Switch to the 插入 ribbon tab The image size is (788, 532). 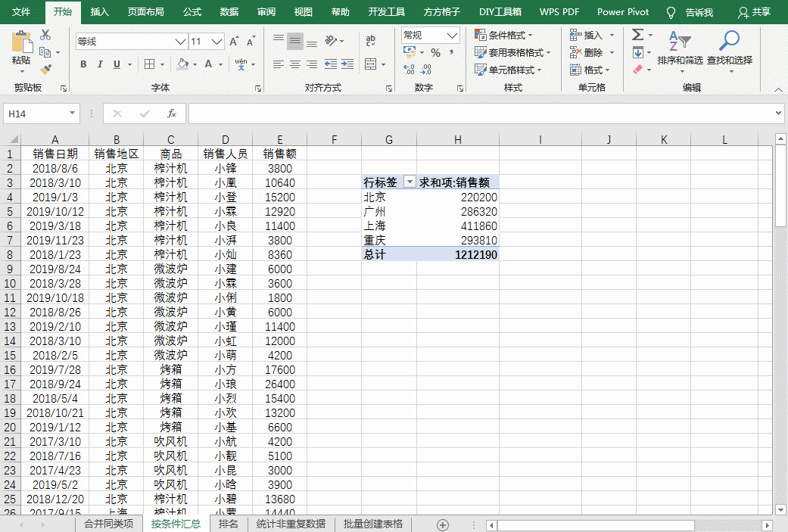point(99,11)
